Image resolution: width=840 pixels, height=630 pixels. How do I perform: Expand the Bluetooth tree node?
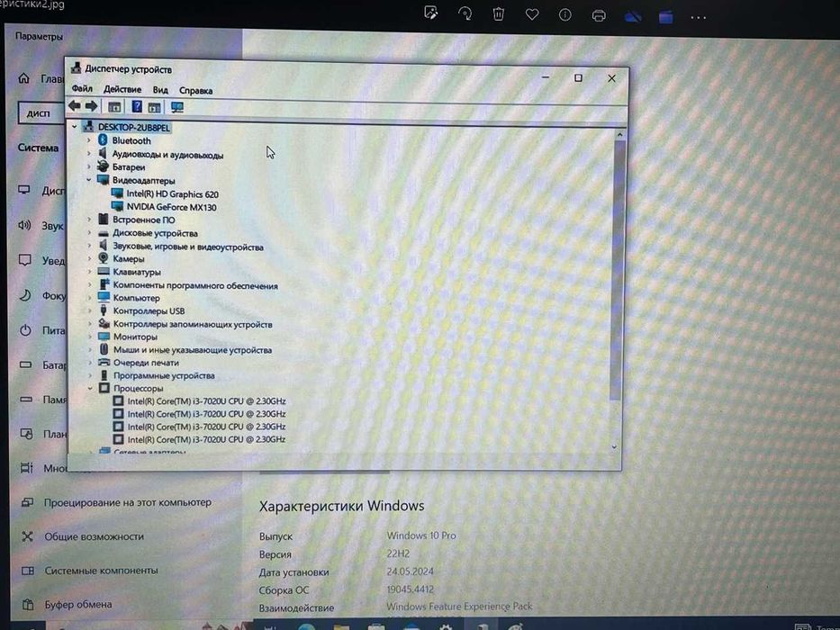click(x=89, y=139)
